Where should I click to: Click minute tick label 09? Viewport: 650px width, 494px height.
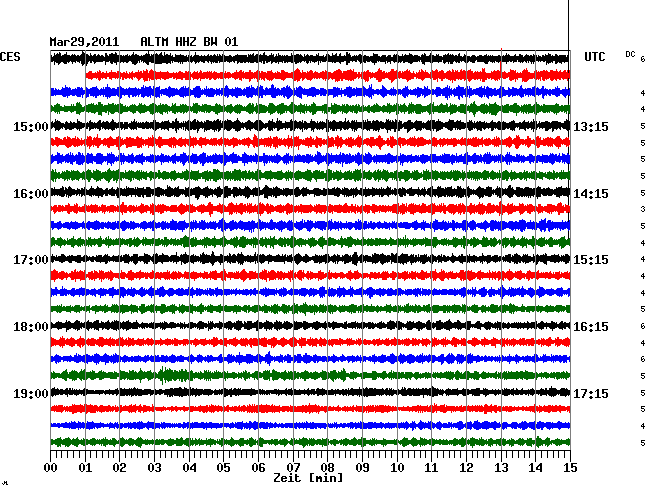[x=362, y=468]
